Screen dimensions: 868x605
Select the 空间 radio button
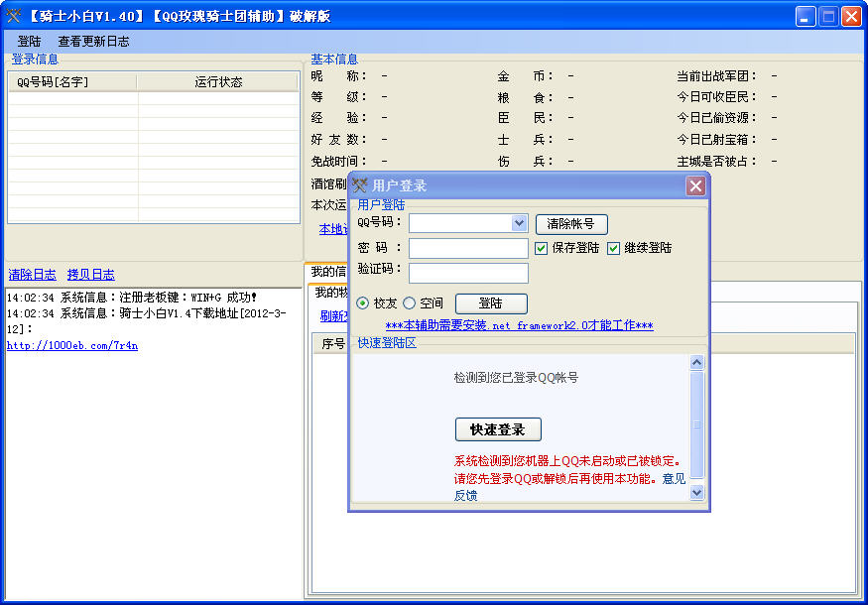(409, 302)
